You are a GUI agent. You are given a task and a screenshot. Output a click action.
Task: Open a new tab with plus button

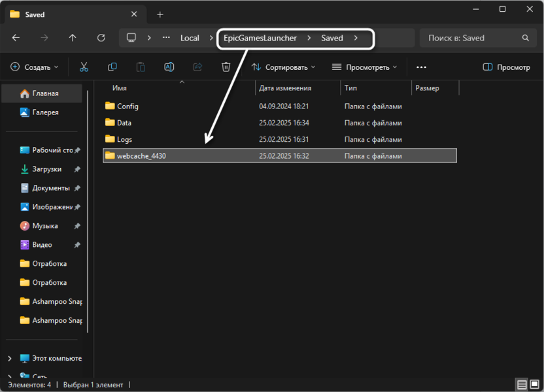160,14
